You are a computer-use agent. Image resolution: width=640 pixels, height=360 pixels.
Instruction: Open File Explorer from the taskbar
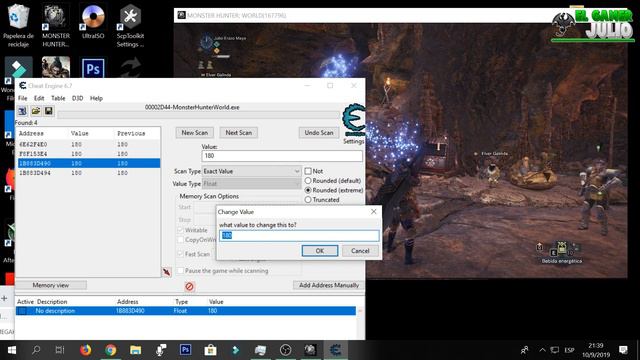136,350
